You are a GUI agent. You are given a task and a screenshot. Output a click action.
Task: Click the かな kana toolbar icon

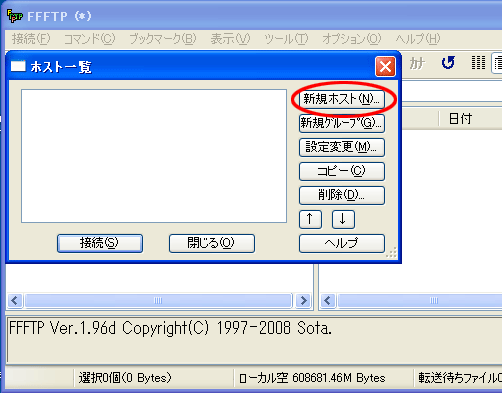pos(417,63)
